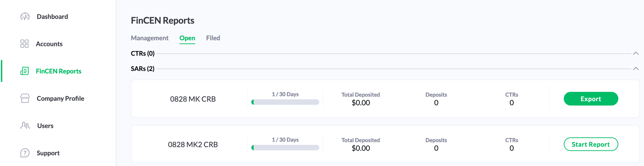Click the Support question mark icon
Image resolution: width=644 pixels, height=166 pixels.
pos(25,153)
